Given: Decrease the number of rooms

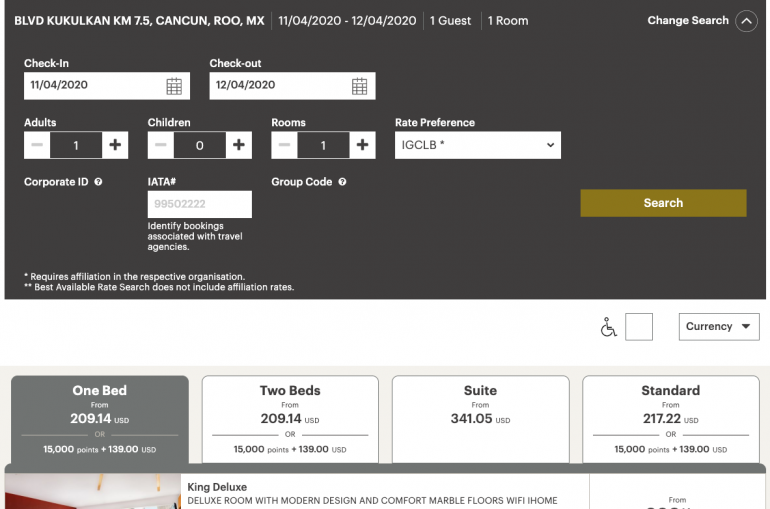Looking at the screenshot, I should click(285, 145).
